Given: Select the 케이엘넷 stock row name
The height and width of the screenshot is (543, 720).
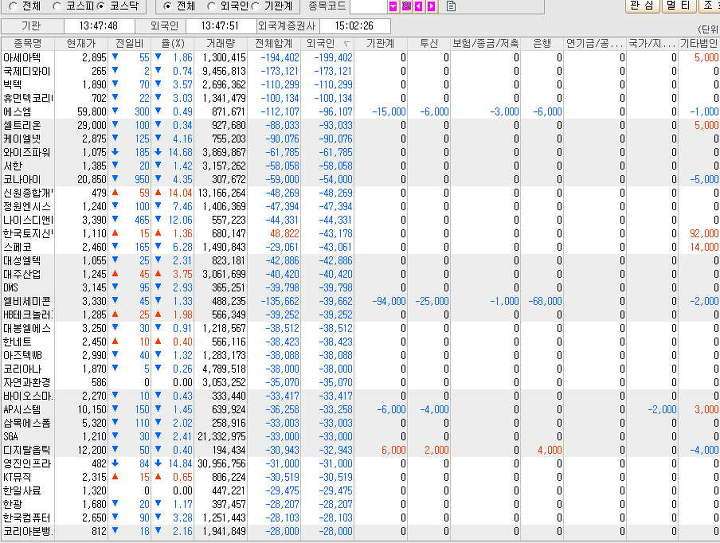Looking at the screenshot, I should tap(22, 139).
